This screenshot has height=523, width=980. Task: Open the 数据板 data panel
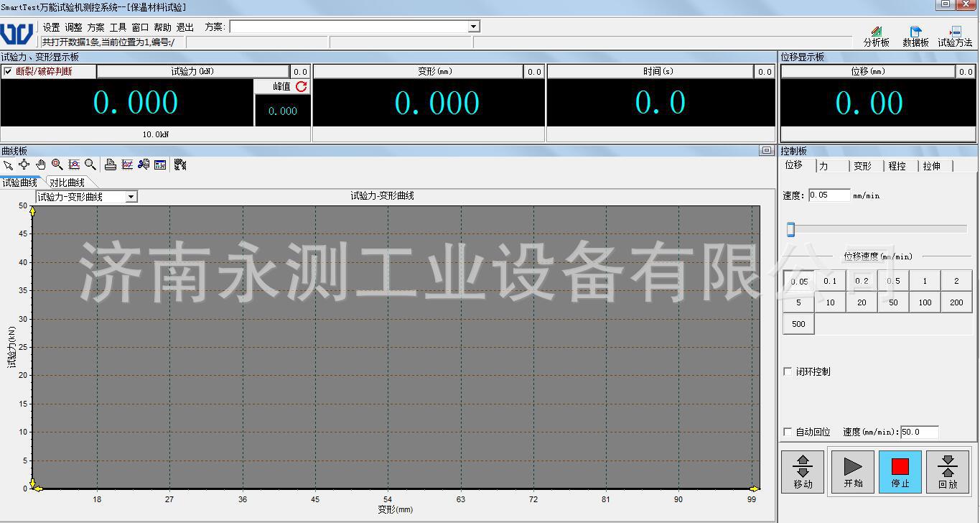coord(915,37)
